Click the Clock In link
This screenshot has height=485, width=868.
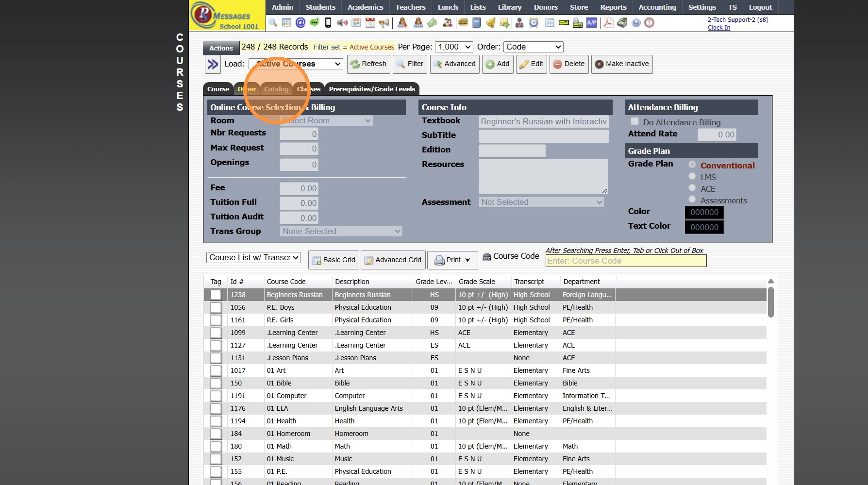click(x=718, y=28)
